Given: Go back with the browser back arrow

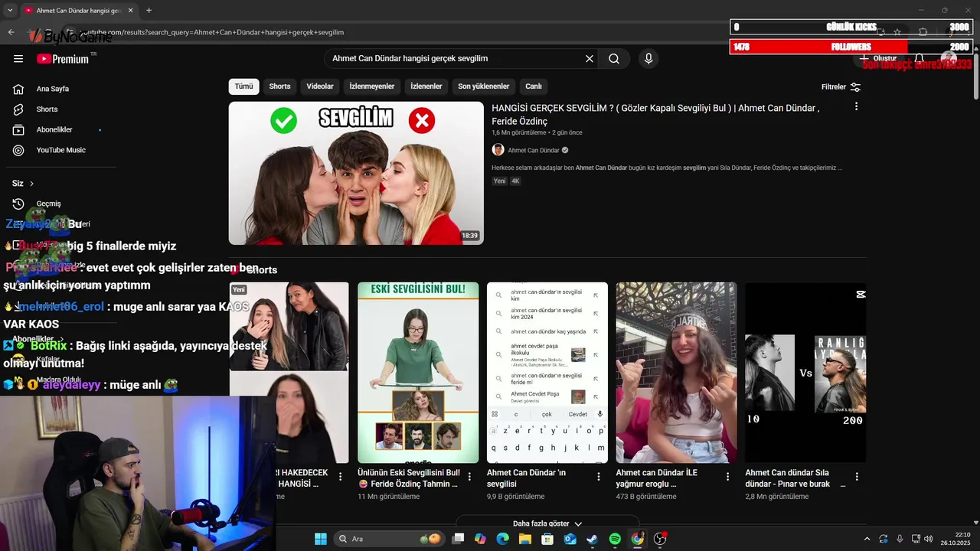Looking at the screenshot, I should pyautogui.click(x=11, y=32).
